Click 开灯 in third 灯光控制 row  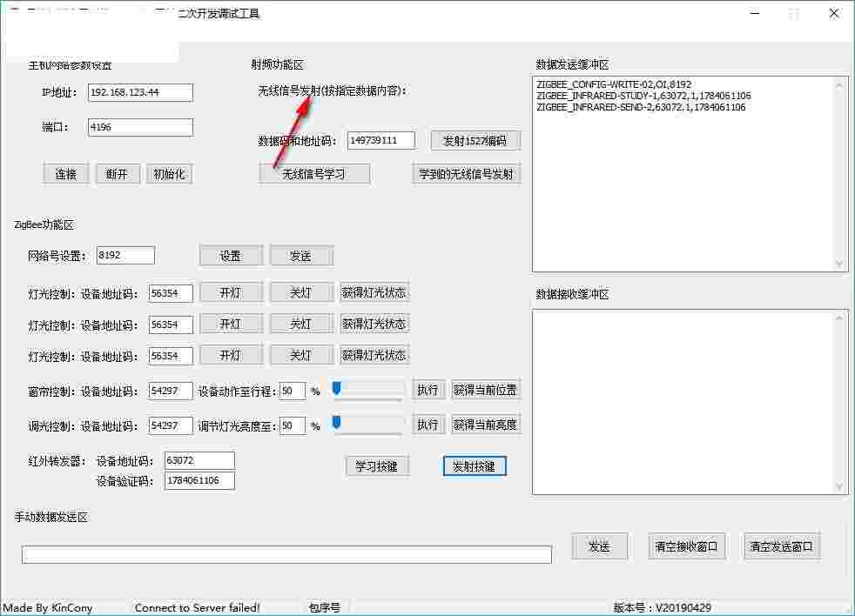pyautogui.click(x=231, y=356)
